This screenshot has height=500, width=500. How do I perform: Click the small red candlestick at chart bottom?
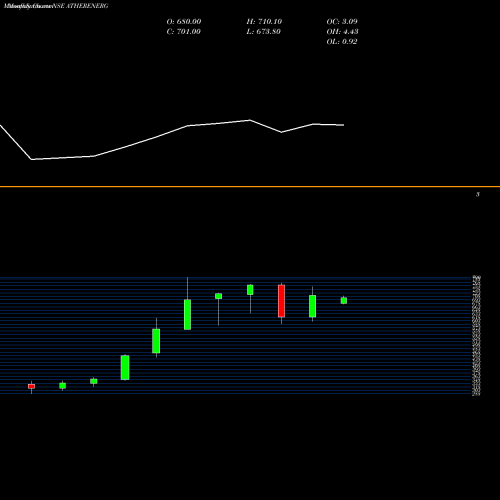click(x=31, y=386)
